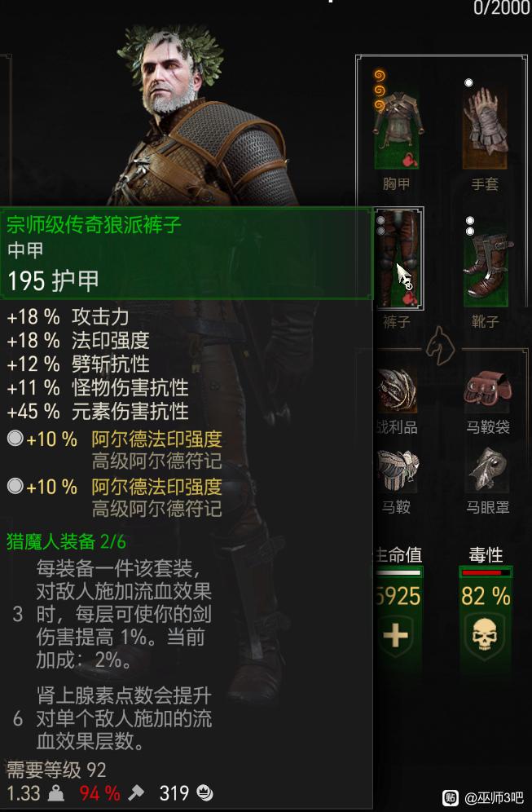Click first Aard glyph socket circle
Screen dimensions: 532x812
point(15,438)
